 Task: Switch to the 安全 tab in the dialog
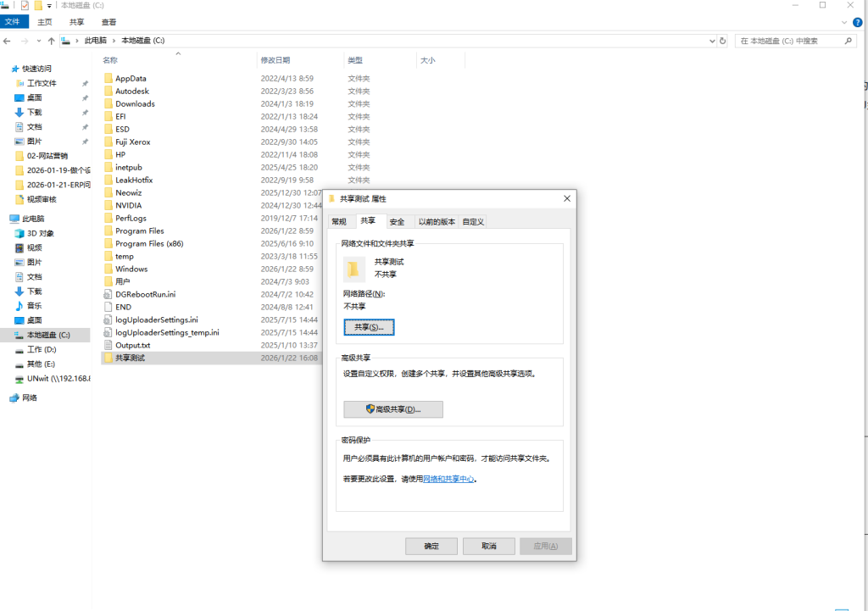tap(396, 221)
